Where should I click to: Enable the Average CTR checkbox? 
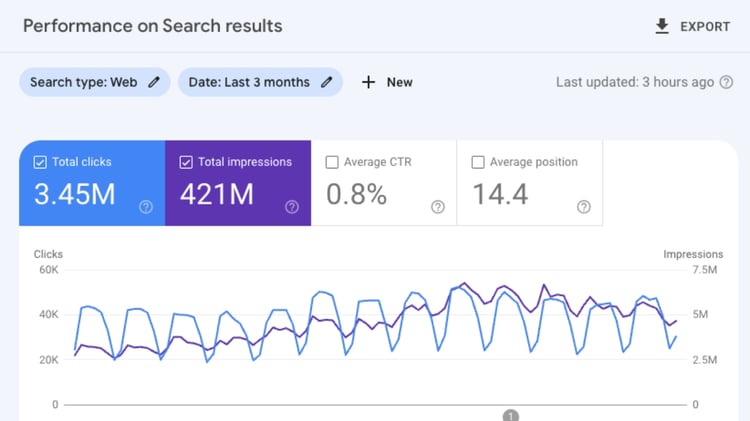(x=332, y=162)
